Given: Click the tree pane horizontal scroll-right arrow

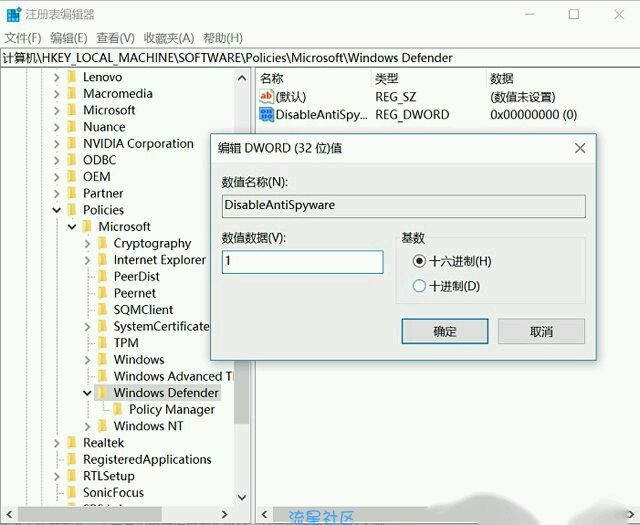Looking at the screenshot, I should (x=224, y=514).
